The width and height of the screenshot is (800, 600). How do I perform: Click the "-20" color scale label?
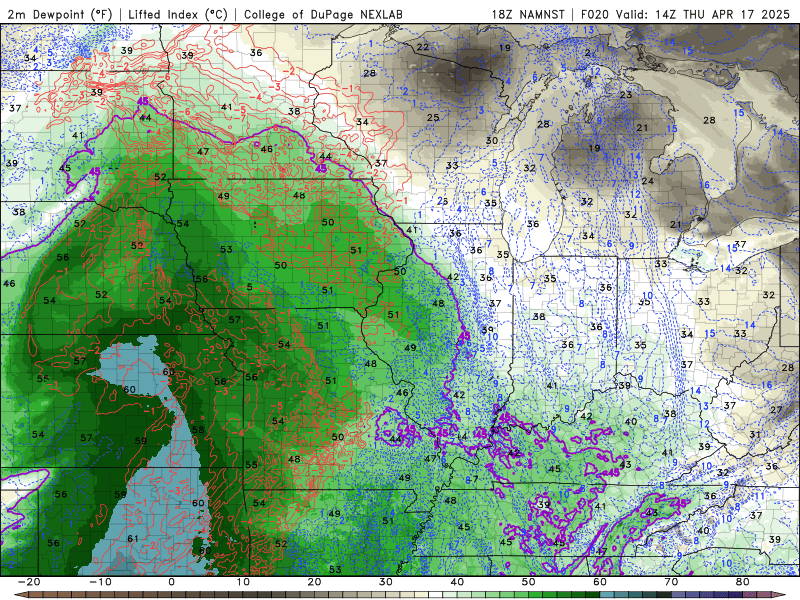pyautogui.click(x=29, y=582)
